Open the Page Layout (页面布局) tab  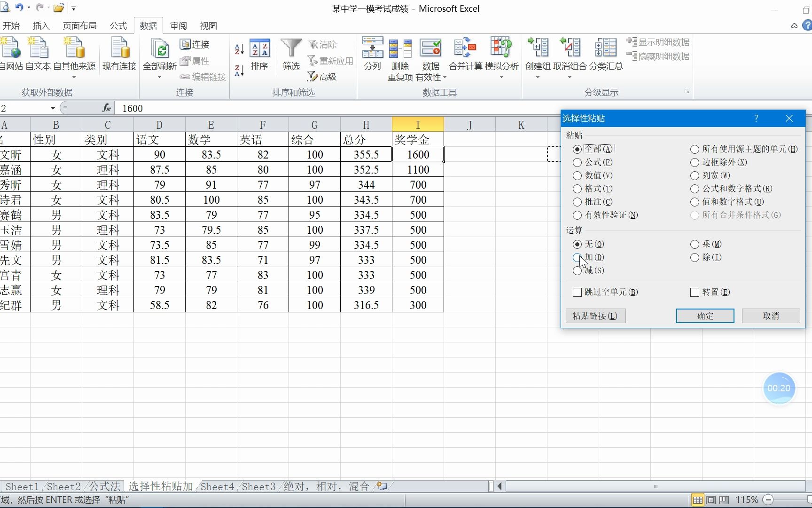(80, 26)
